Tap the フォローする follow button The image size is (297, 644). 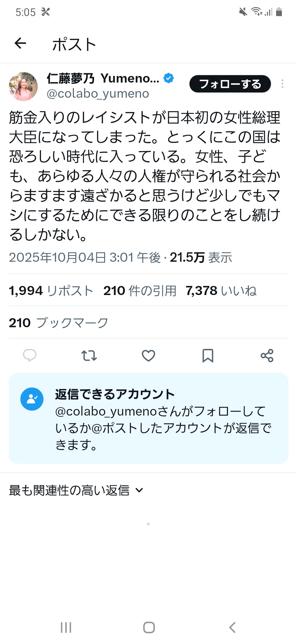click(230, 84)
